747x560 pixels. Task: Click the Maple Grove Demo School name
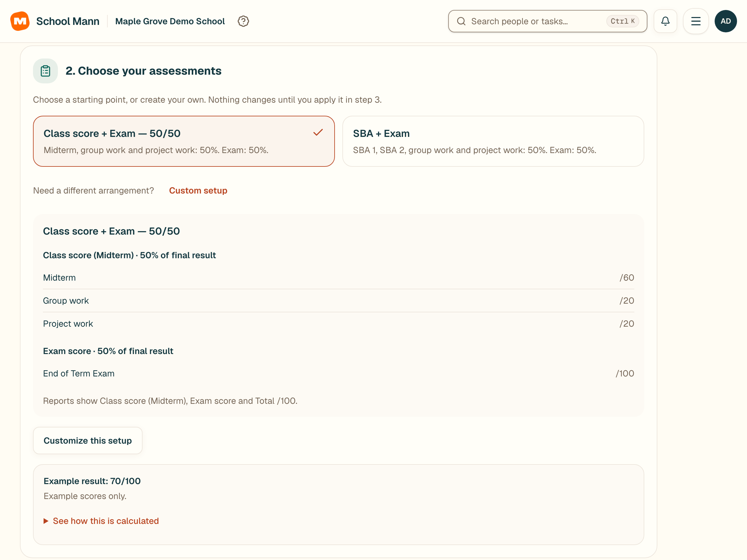click(170, 21)
